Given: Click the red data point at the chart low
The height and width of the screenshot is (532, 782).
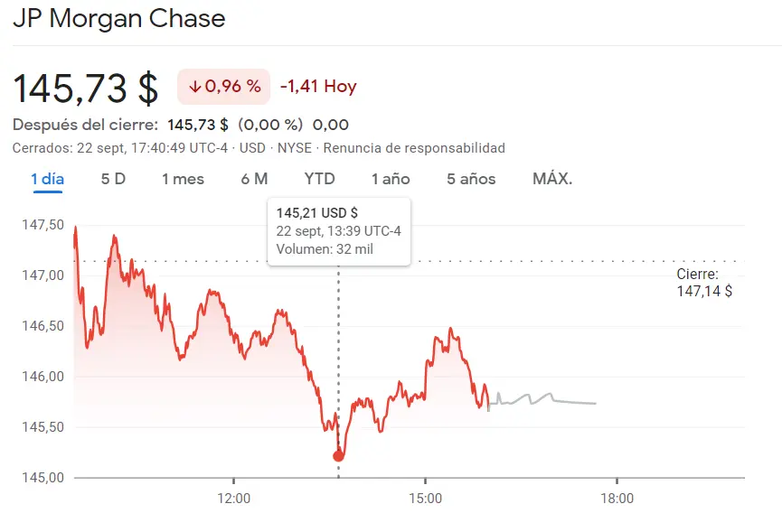Looking at the screenshot, I should pyautogui.click(x=337, y=457).
